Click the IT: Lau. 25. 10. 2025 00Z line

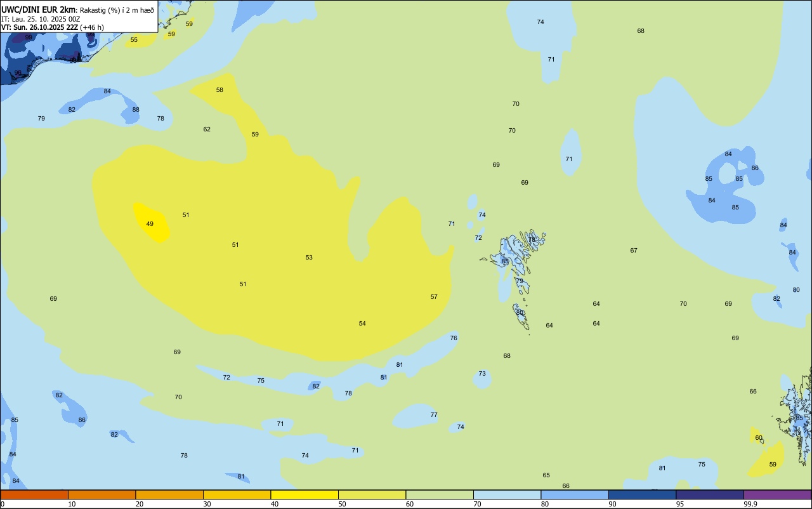pyautogui.click(x=41, y=19)
